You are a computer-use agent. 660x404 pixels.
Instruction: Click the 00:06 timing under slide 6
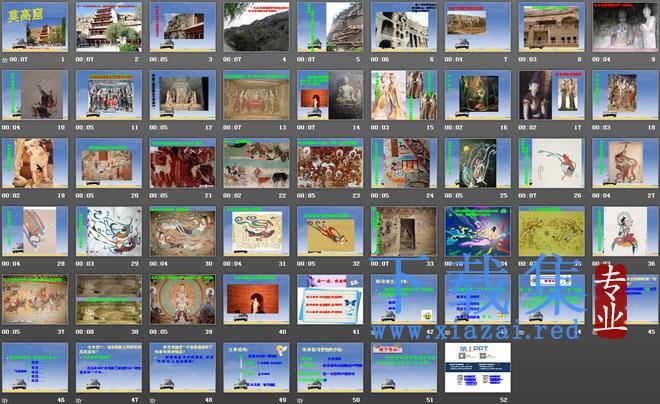click(380, 60)
